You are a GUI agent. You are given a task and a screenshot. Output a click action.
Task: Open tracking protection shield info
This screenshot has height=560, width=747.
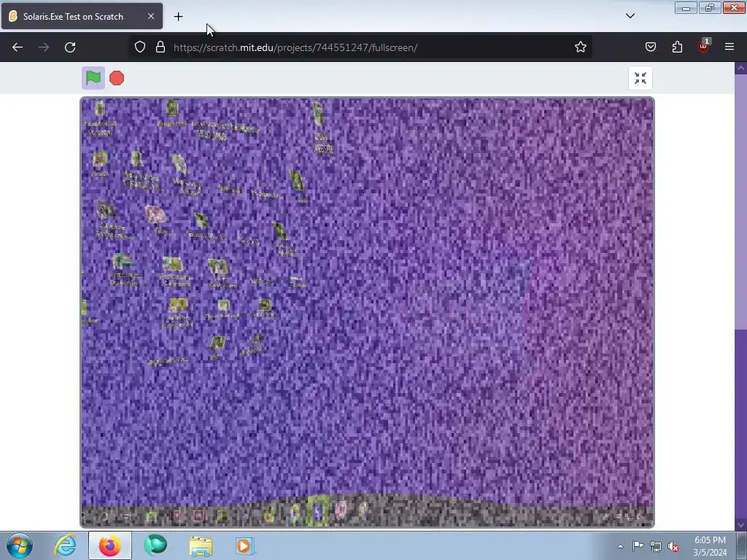[139, 47]
